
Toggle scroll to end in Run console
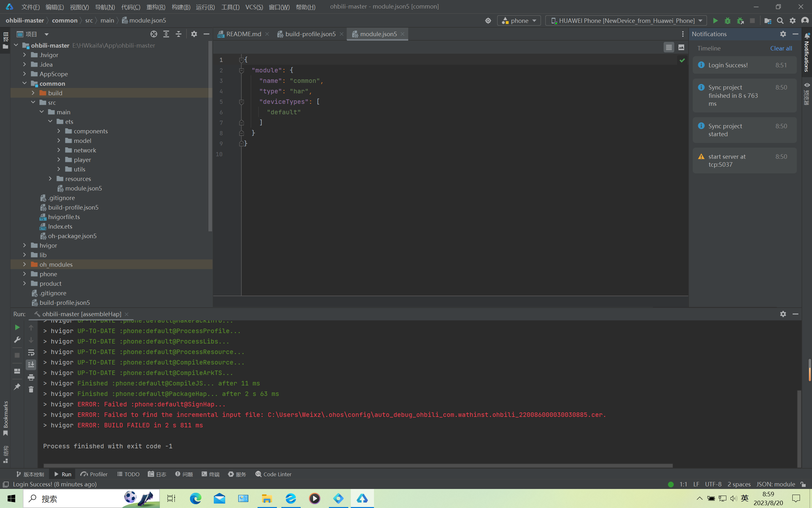31,364
